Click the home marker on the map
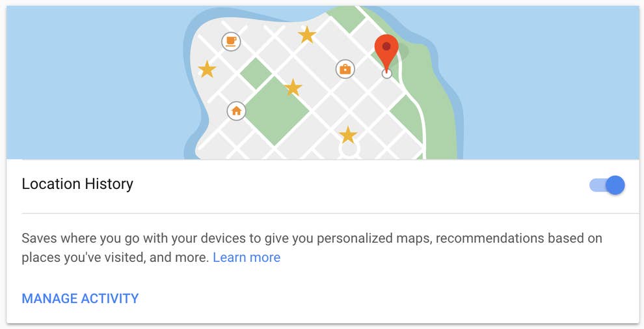 [236, 111]
